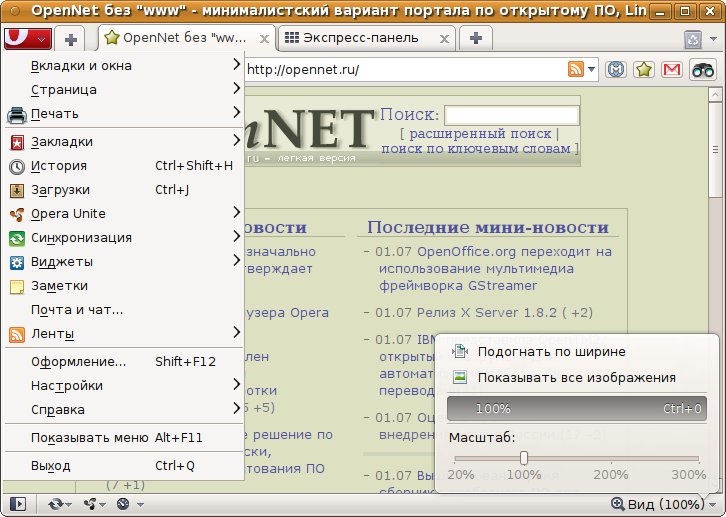Expand the Настройки submenu arrow
Viewport: 726px width, 517px height.
click(x=236, y=384)
